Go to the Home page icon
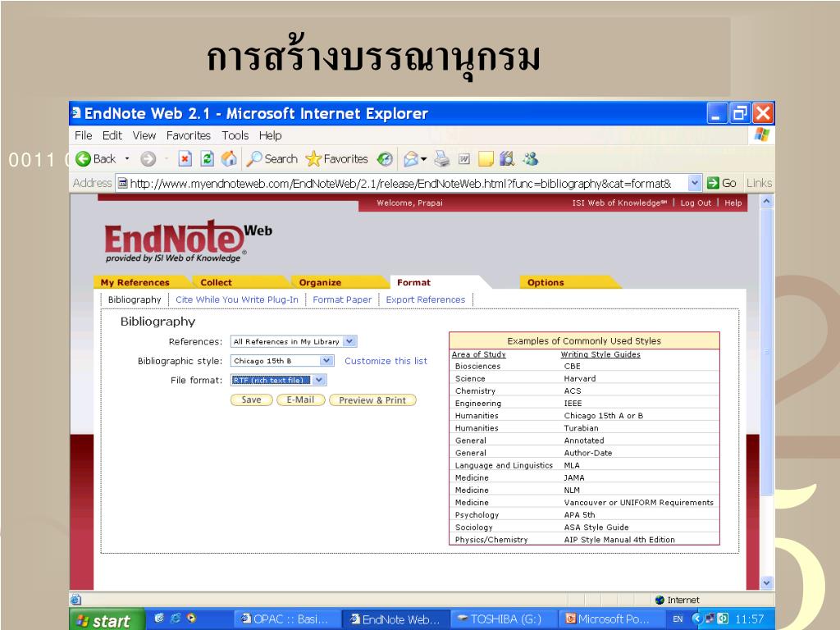The image size is (840, 630). click(230, 159)
